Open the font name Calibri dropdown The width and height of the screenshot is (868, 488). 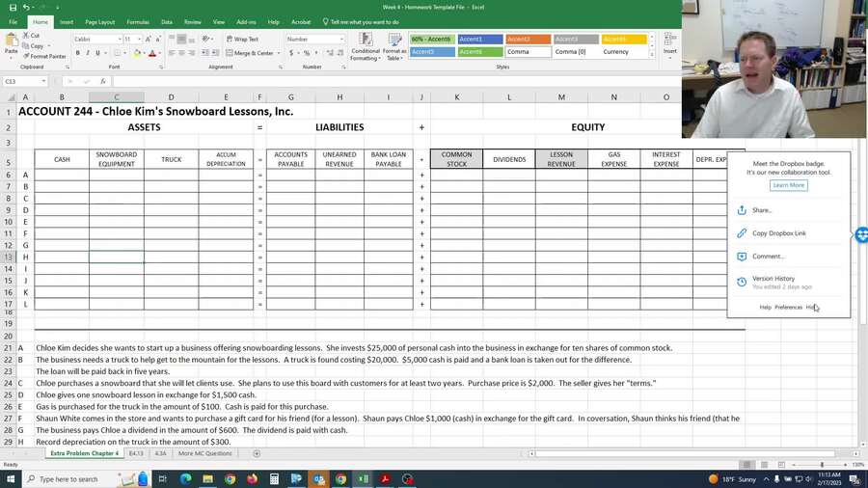coord(121,40)
